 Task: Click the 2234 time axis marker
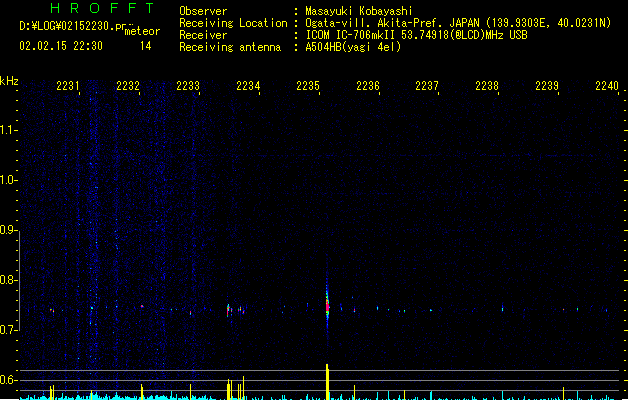(248, 85)
